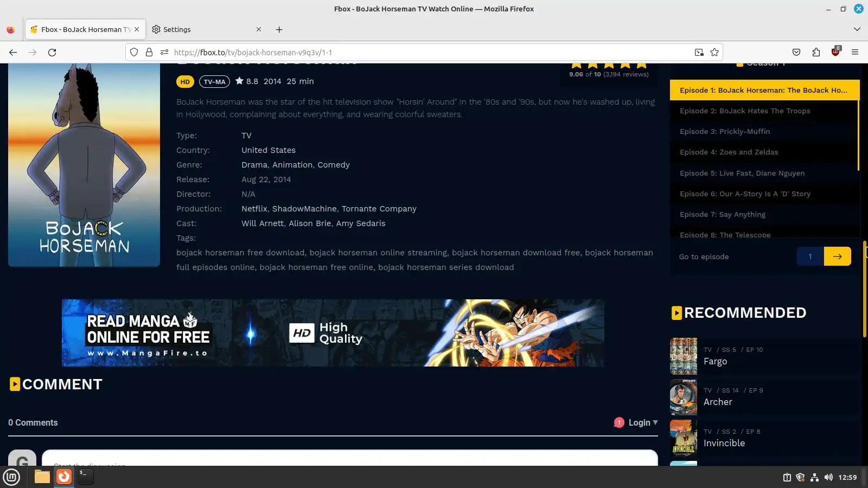Viewport: 868px width, 488px height.
Task: View site security padlock info
Action: [x=149, y=52]
